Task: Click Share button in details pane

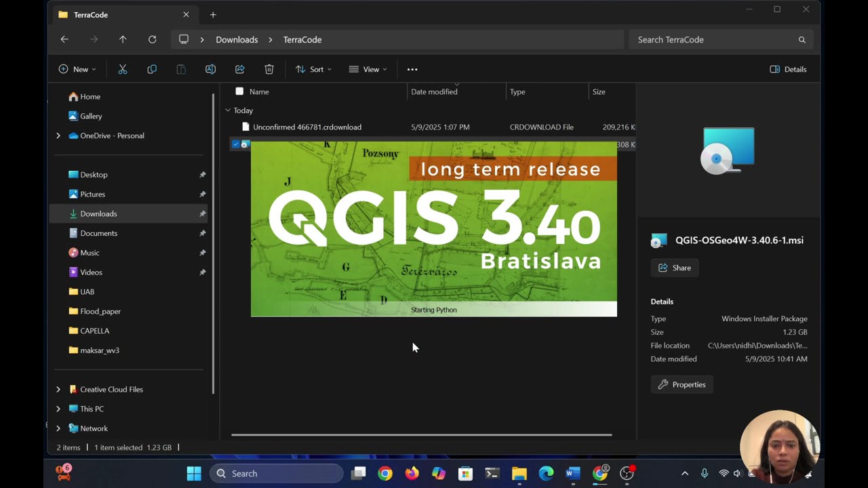Action: [675, 268]
